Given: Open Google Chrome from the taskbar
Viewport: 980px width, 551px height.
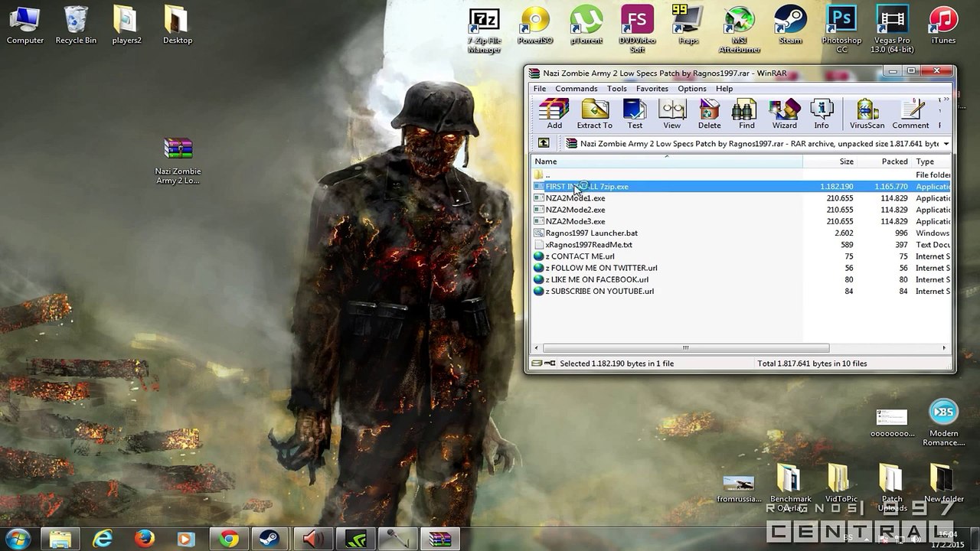Looking at the screenshot, I should click(228, 539).
